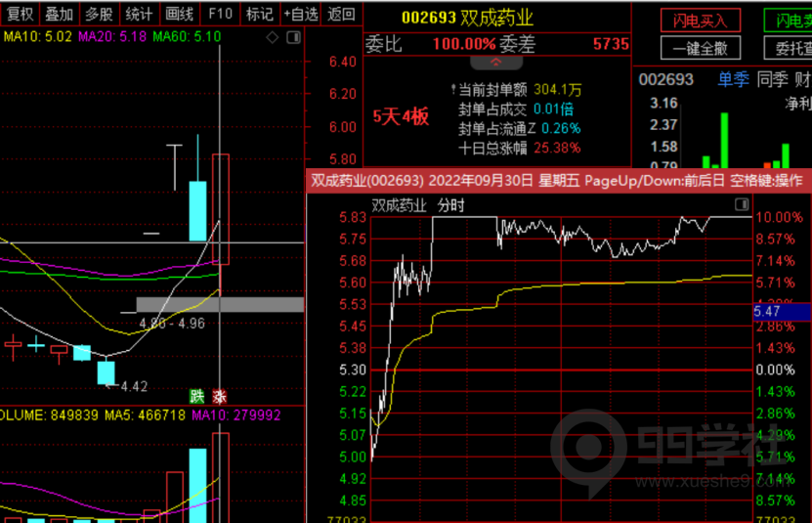Open the 复权 toolbar option
This screenshot has width=812, height=523.
[x=20, y=14]
